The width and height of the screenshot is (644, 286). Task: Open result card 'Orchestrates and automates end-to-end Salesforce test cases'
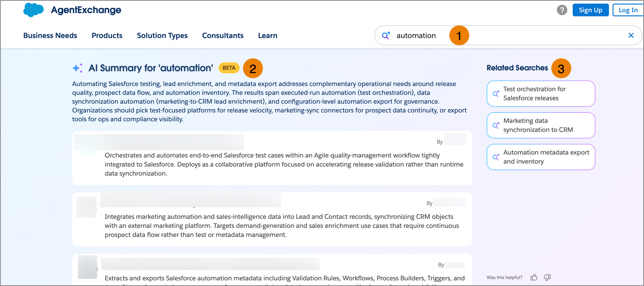pyautogui.click(x=272, y=158)
